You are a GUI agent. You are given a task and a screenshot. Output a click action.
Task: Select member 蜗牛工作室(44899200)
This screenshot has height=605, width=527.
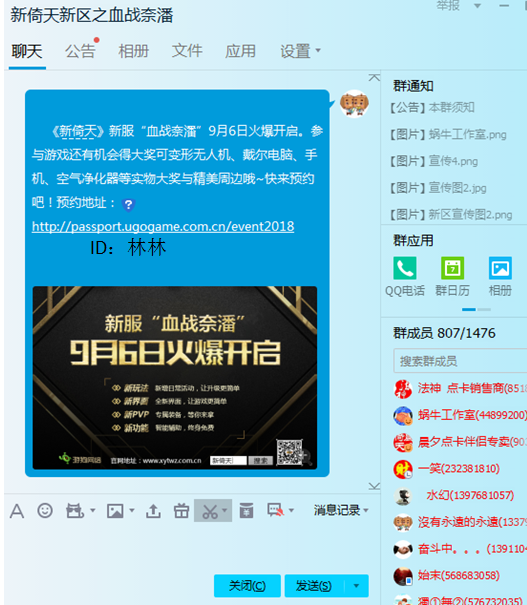(x=472, y=415)
